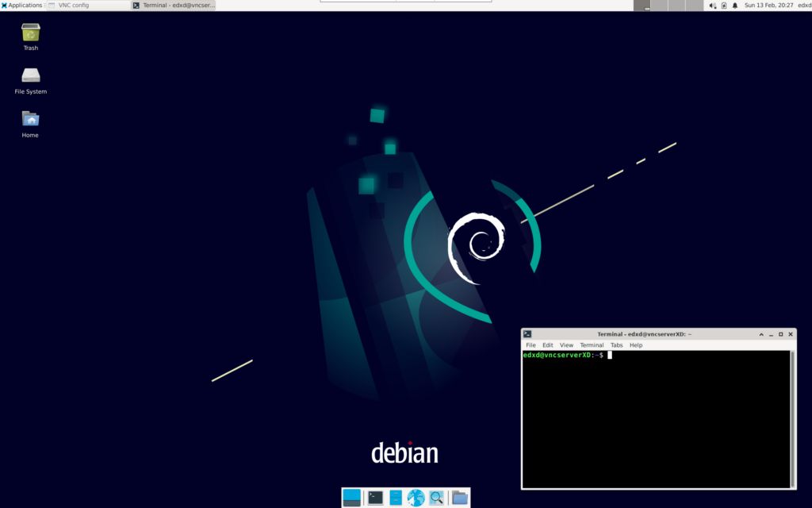Open the File menu in Terminal
Image resolution: width=812 pixels, height=508 pixels.
[530, 344]
